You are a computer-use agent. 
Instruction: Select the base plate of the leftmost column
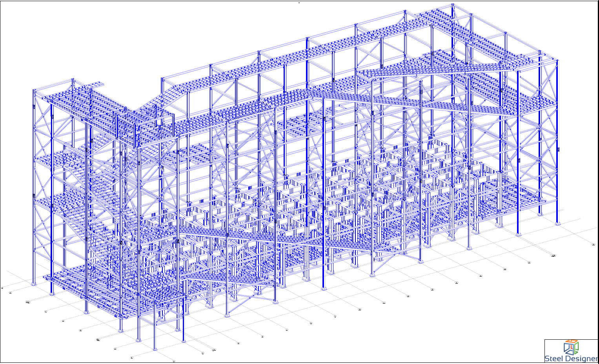[34, 284]
